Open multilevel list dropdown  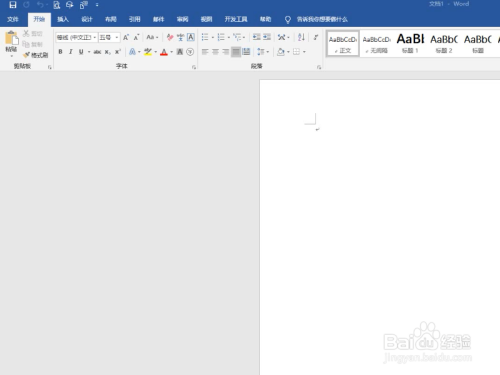(244, 37)
